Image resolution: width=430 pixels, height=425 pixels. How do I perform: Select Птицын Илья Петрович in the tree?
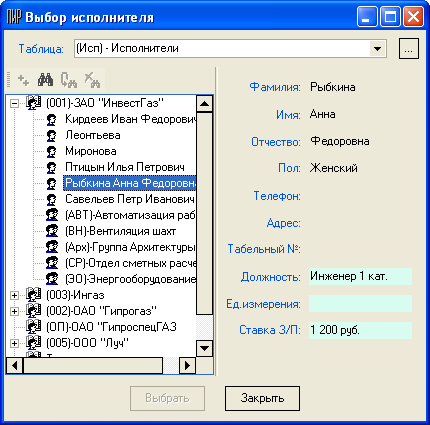pos(125,167)
